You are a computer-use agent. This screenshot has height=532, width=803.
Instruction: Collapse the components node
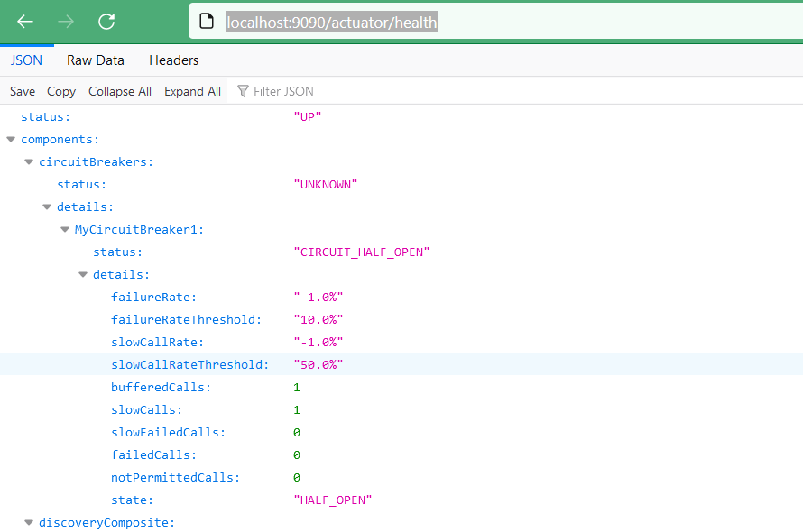tap(11, 139)
